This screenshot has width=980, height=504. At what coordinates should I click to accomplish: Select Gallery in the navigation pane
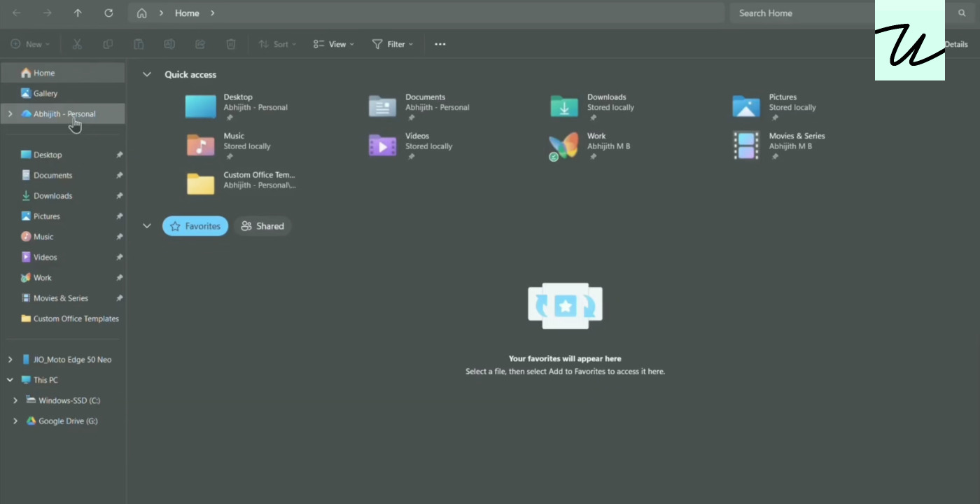(x=63, y=93)
